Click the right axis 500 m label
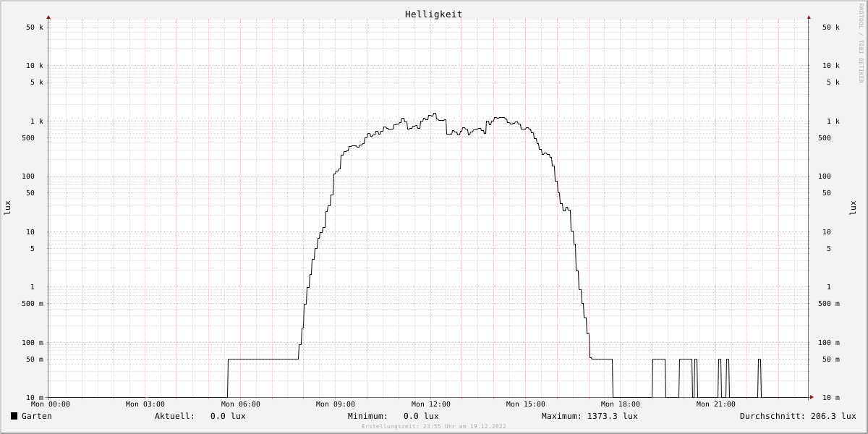868x434 pixels. coord(829,304)
